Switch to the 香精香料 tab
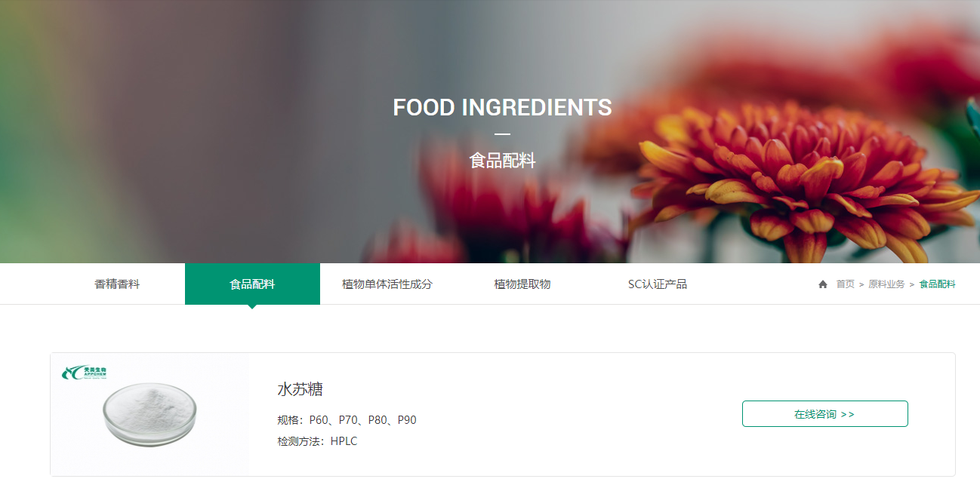 coord(117,284)
